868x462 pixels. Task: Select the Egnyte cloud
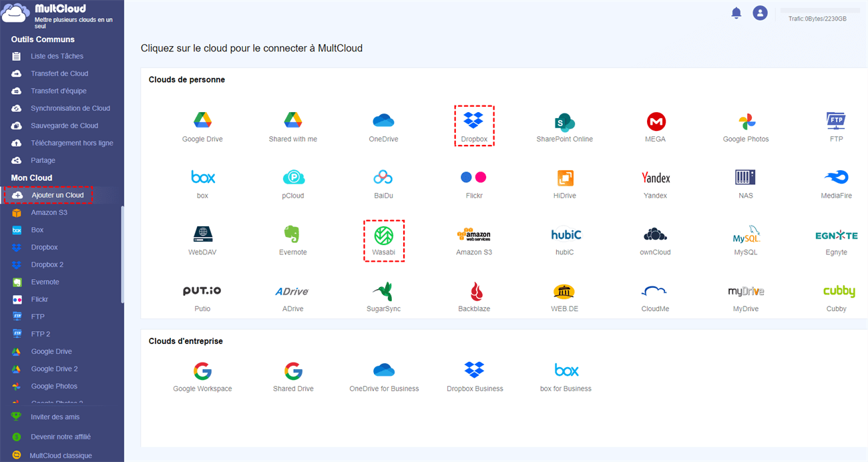tap(836, 235)
